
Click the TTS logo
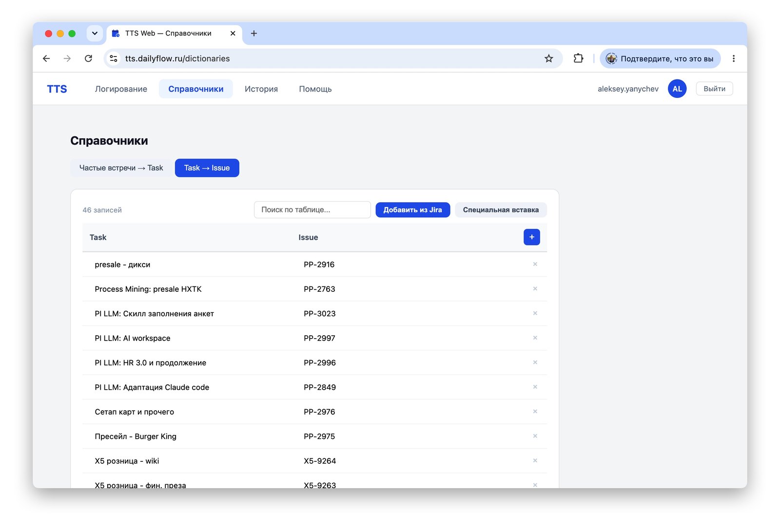pyautogui.click(x=57, y=89)
